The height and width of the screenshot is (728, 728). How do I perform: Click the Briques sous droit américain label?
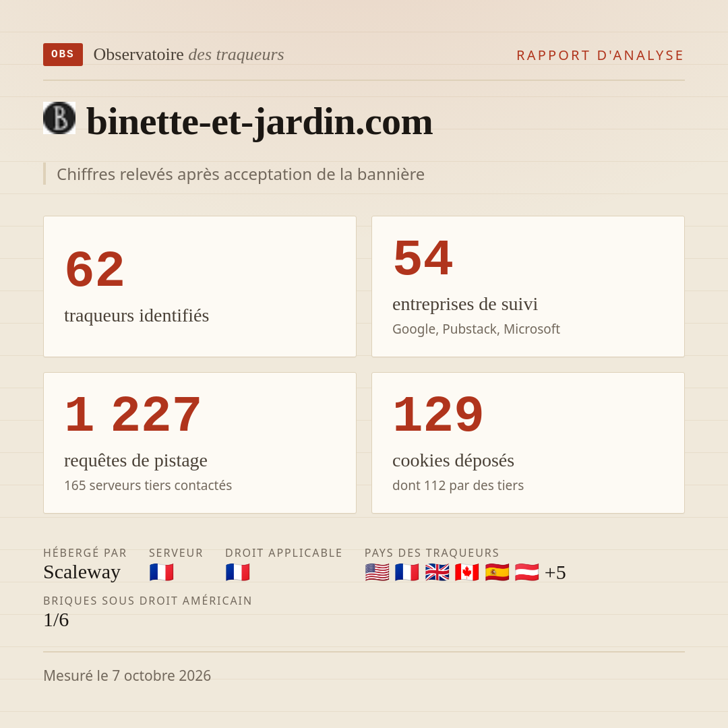tap(148, 601)
